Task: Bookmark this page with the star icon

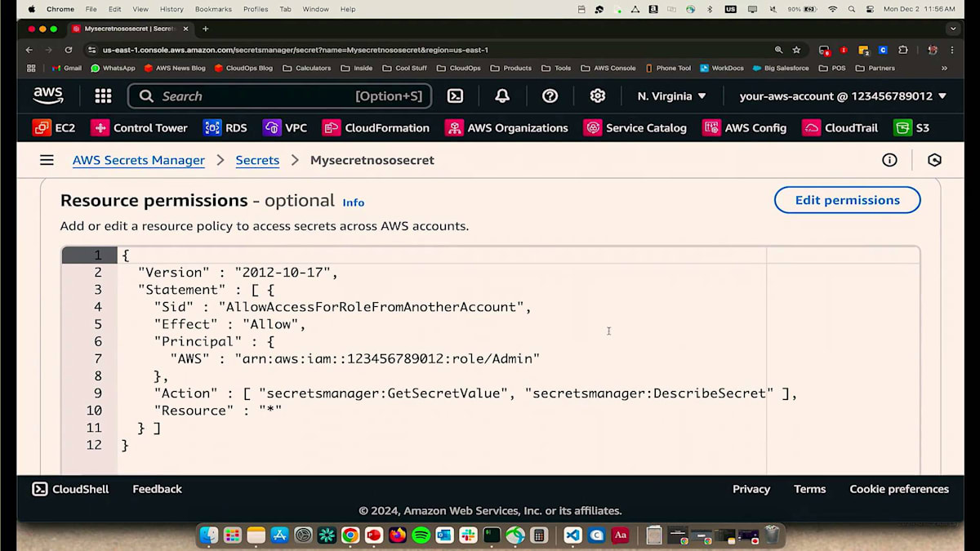Action: tap(796, 50)
